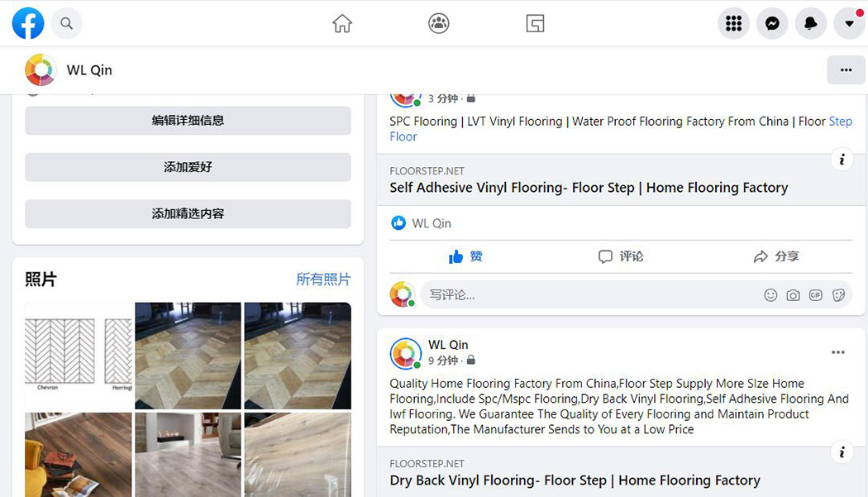The width and height of the screenshot is (868, 497).
Task: Go to the Home feed icon
Action: click(342, 24)
